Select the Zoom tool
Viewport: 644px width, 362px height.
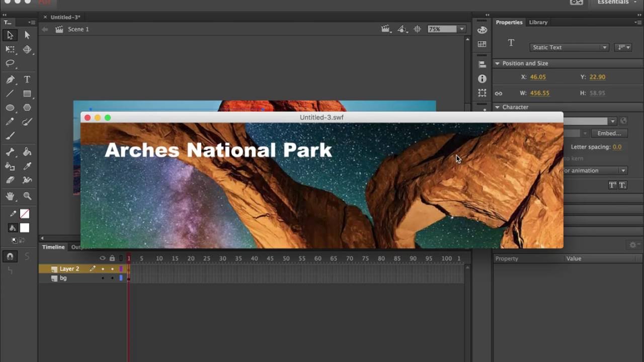pos(27,196)
